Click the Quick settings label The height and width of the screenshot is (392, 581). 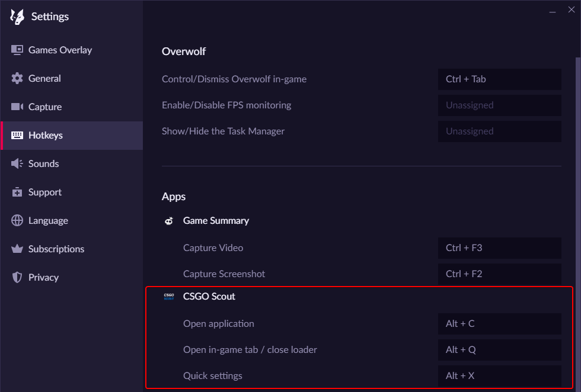(213, 376)
